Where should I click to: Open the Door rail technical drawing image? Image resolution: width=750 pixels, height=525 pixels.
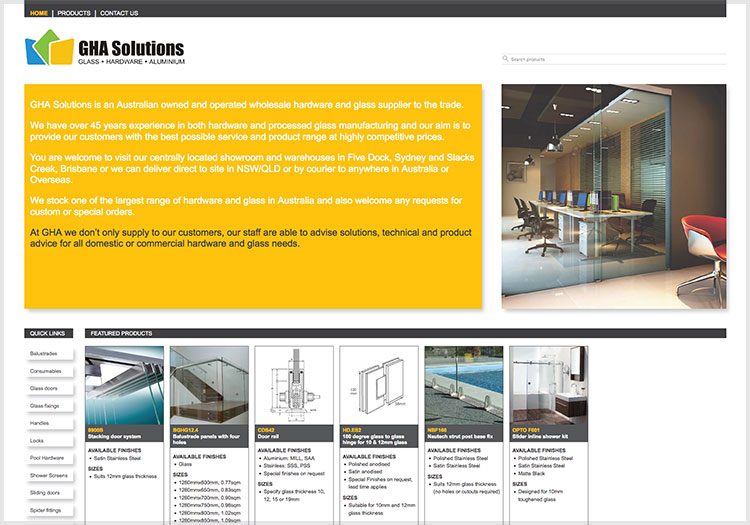[x=294, y=385]
